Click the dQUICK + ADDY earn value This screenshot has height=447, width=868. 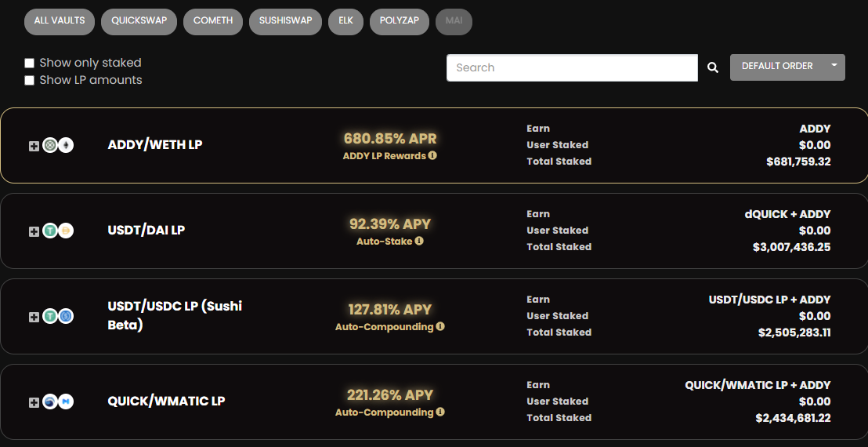coord(788,214)
